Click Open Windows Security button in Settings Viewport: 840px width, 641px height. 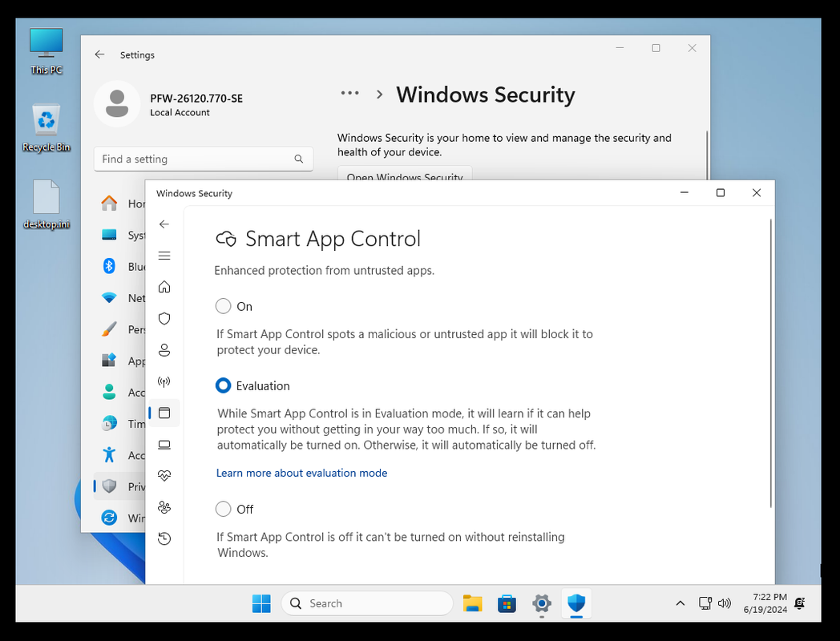click(405, 174)
